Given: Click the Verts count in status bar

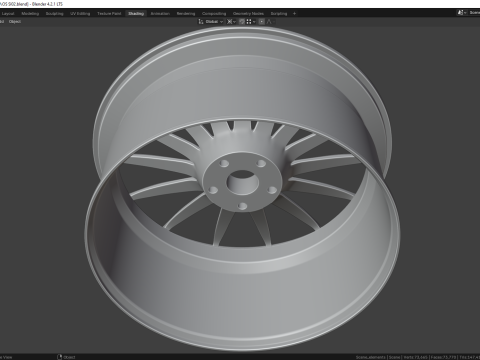Looking at the screenshot, I should 415,357.
